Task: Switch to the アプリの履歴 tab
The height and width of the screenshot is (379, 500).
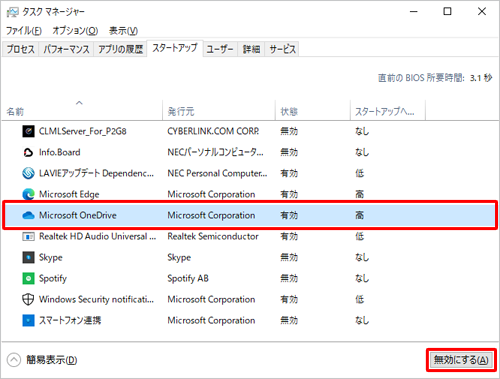Action: pos(120,49)
